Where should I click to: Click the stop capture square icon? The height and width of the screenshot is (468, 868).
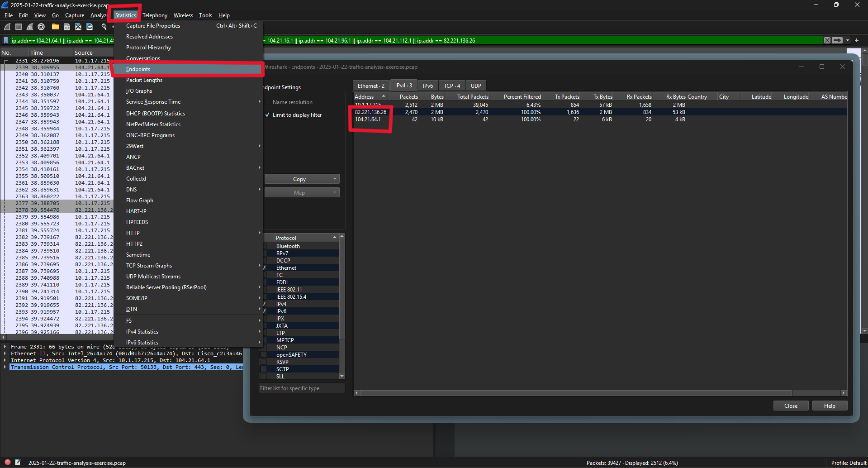tap(19, 27)
